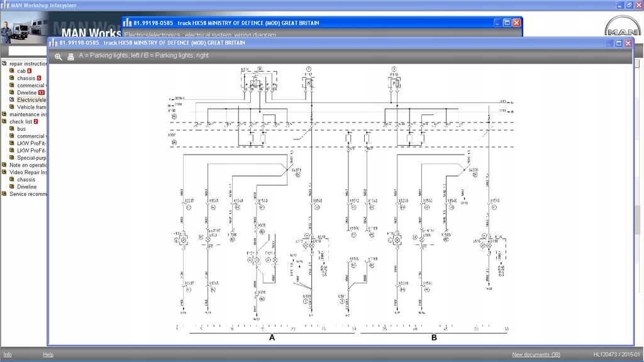The image size is (644, 362).
Task: Expand the maintenance instructions node
Action: click(4, 114)
